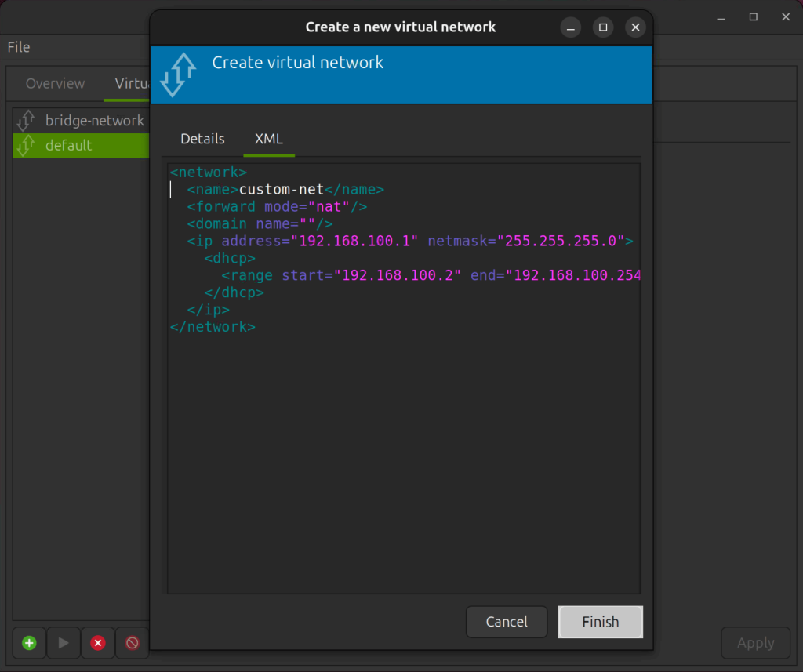Switch to the XML tab
The height and width of the screenshot is (672, 803).
tap(269, 139)
